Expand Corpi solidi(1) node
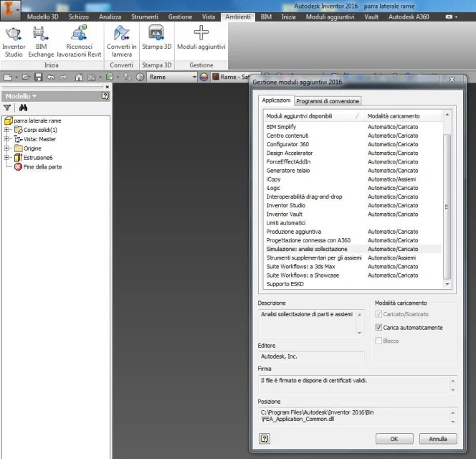Viewport: 476px width, 459px height. click(6, 130)
